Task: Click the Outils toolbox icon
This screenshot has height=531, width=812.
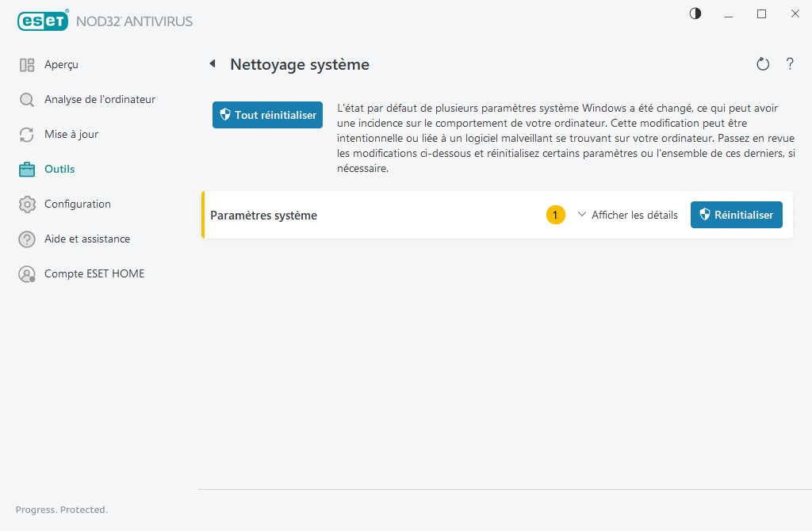Action: tap(26, 169)
